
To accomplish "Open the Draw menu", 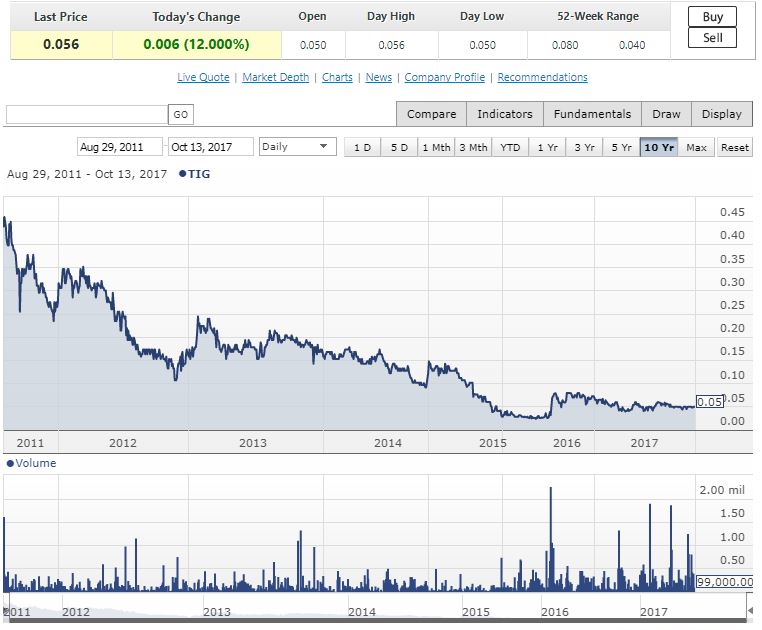I will coord(666,114).
